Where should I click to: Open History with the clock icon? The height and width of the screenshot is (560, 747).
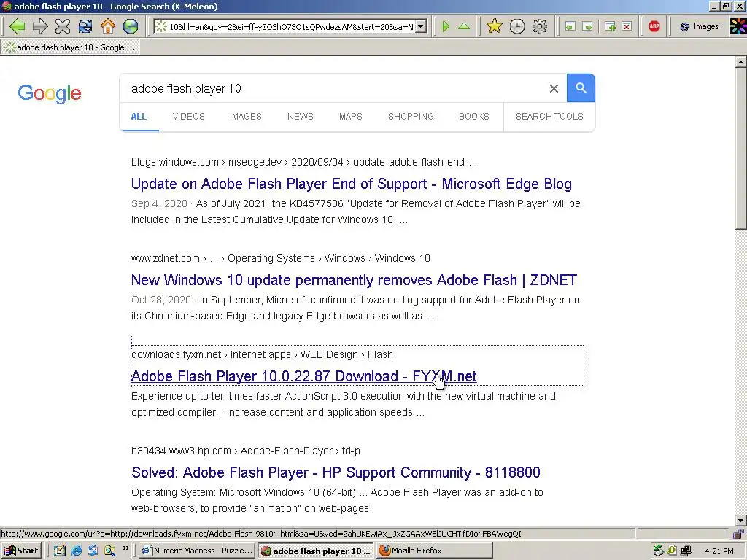517,26
